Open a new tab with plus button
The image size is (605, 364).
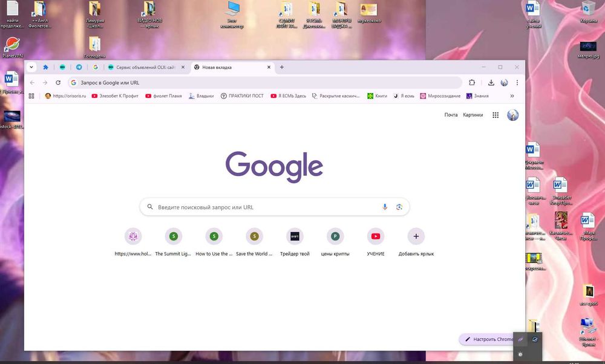282,67
